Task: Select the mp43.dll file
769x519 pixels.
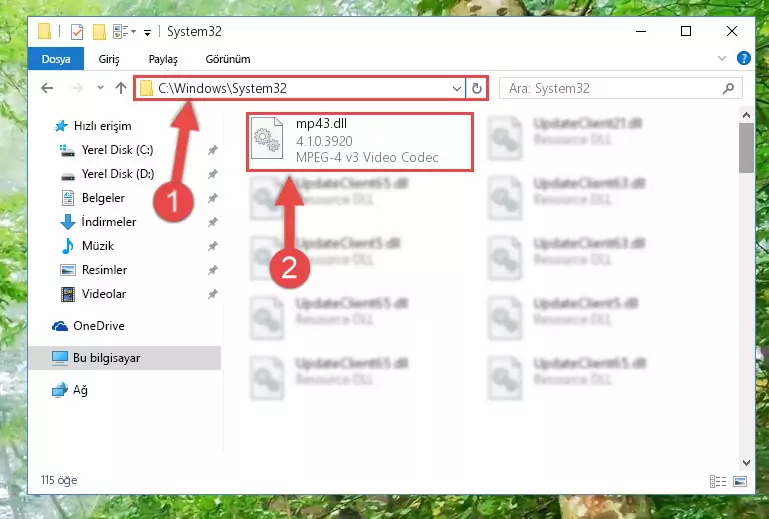Action: (360, 141)
